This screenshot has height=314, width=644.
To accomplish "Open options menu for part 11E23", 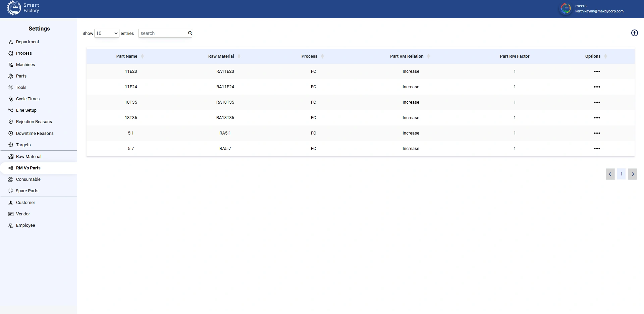I will point(597,71).
